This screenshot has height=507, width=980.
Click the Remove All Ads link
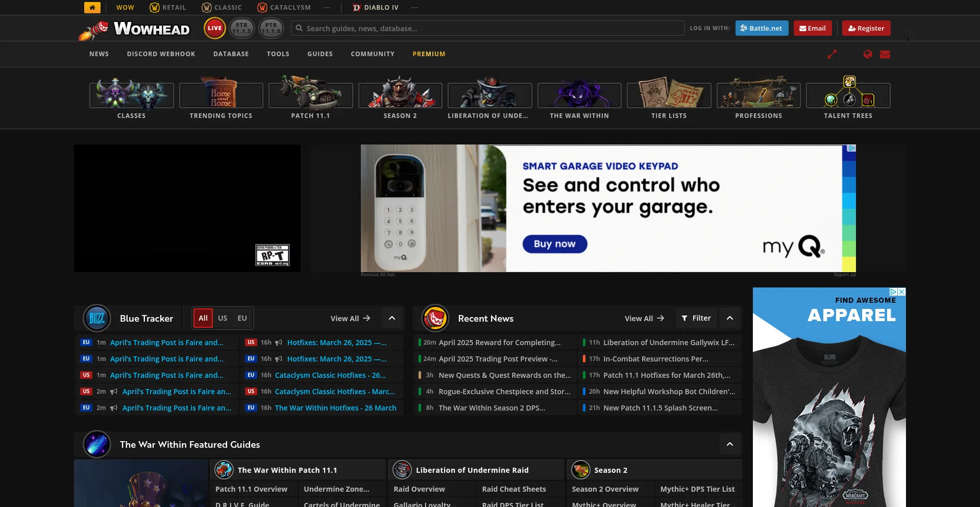pos(378,274)
